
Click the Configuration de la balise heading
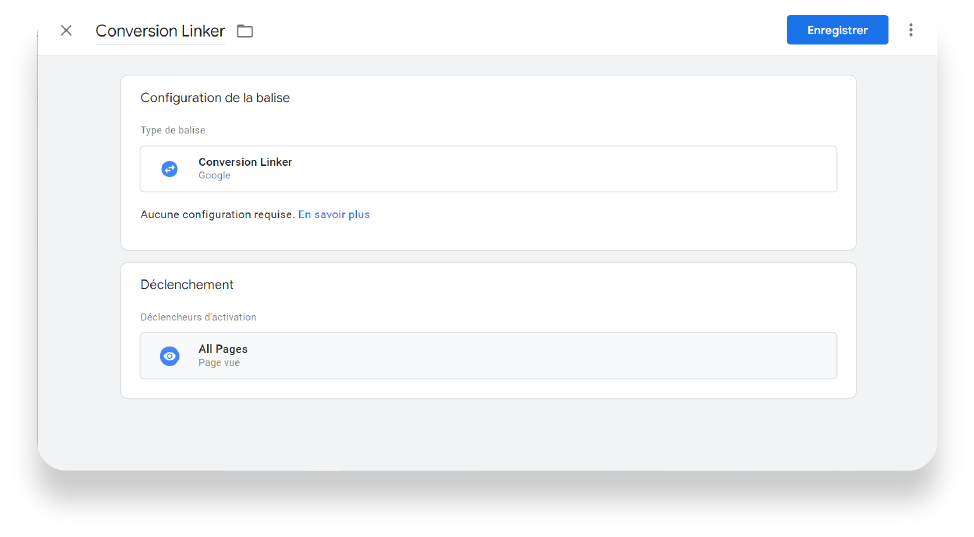[x=215, y=98]
